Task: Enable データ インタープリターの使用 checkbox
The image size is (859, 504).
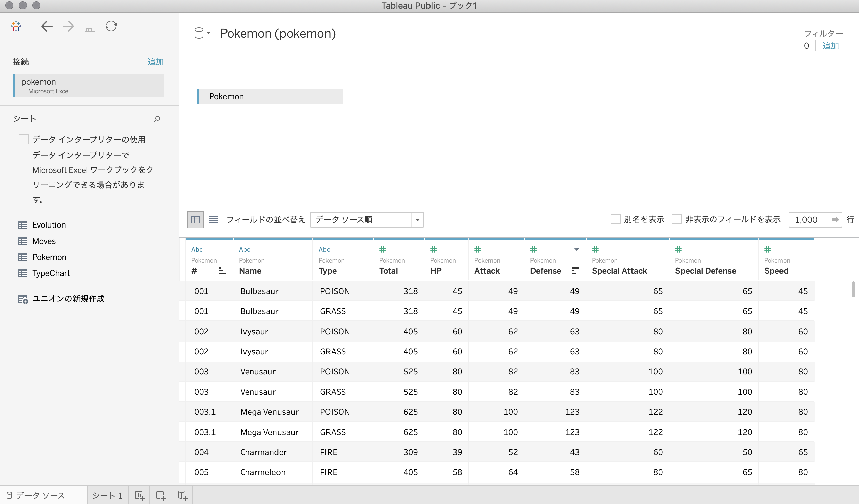Action: pyautogui.click(x=23, y=139)
